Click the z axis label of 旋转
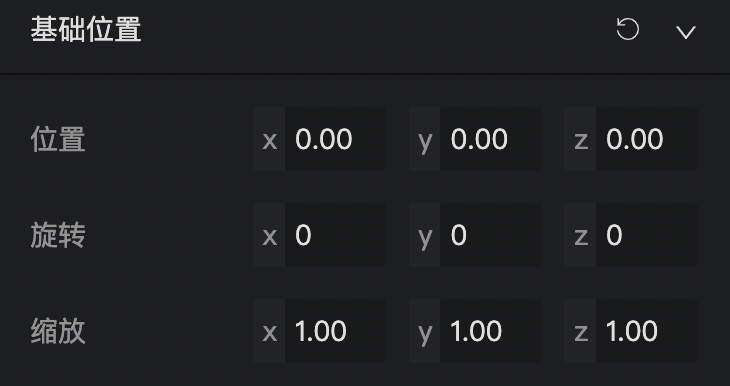This screenshot has height=386, width=730. click(580, 235)
